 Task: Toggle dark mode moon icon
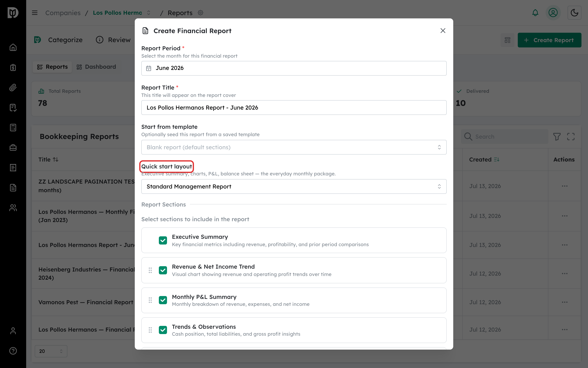pos(574,13)
